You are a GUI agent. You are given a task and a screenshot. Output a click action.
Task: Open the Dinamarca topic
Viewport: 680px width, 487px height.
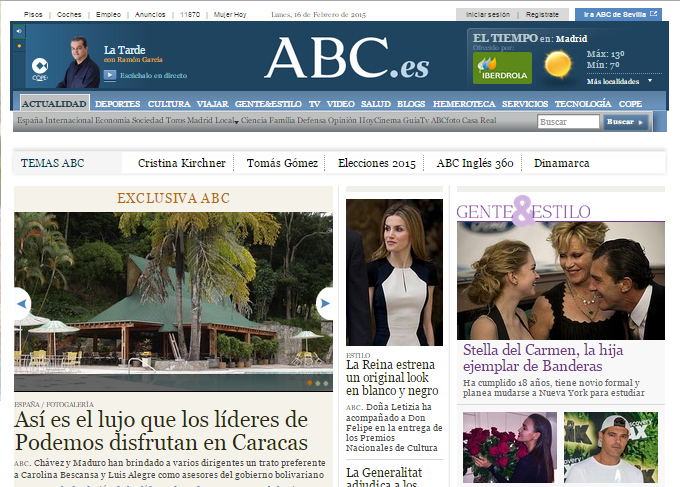(562, 163)
